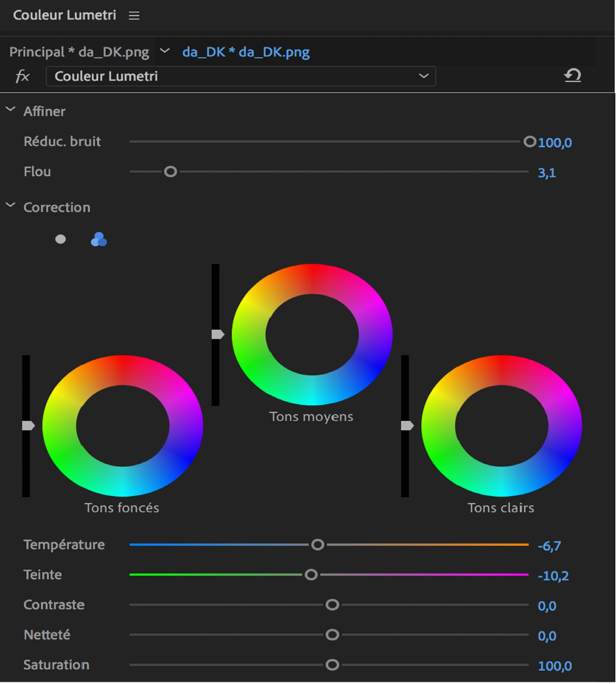Click inside the Tons moyens color wheel
This screenshot has width=616, height=684.
click(x=312, y=334)
